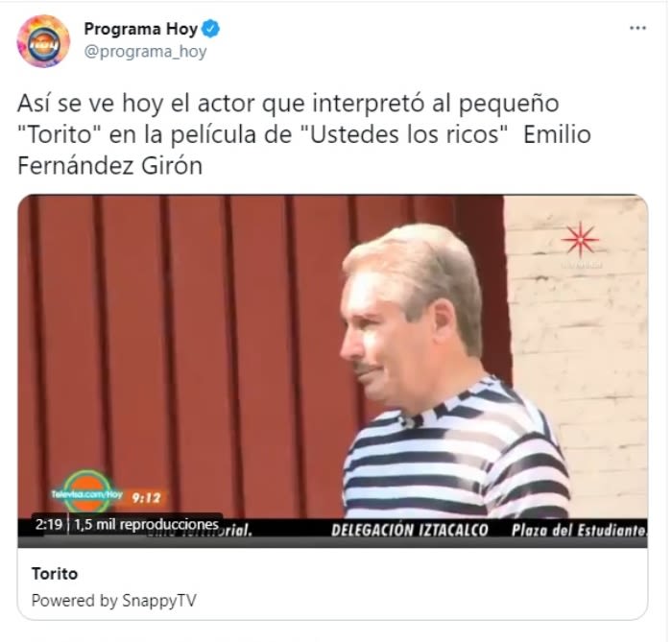Click the tweet text about Torito
Screen dimensions: 672x642
(304, 134)
